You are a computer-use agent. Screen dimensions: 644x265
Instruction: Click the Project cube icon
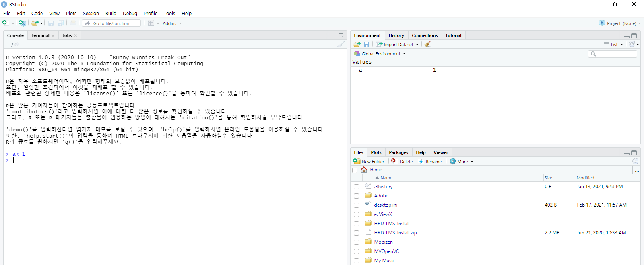click(x=602, y=23)
